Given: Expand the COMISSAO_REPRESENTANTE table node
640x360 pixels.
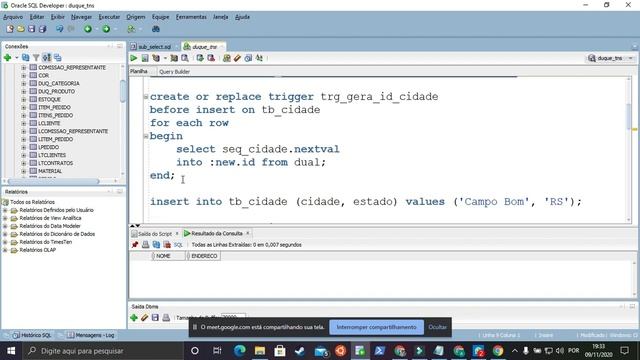Looking at the screenshot, I should (x=24, y=67).
